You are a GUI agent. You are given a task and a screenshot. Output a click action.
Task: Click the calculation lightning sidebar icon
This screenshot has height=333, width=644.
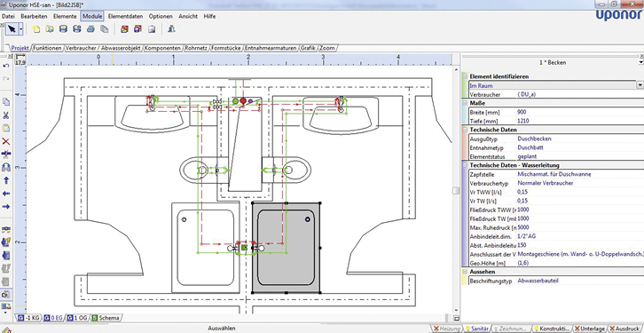[x=5, y=242]
